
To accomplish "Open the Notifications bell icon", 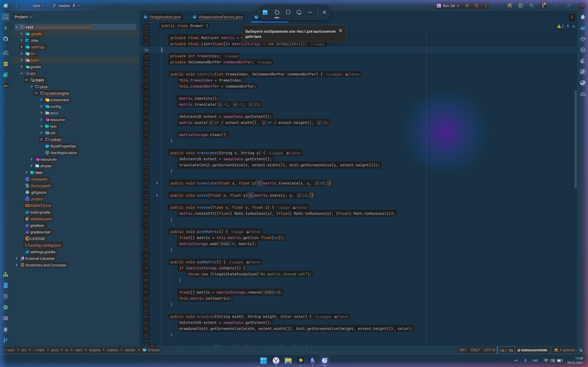I will tap(583, 17).
